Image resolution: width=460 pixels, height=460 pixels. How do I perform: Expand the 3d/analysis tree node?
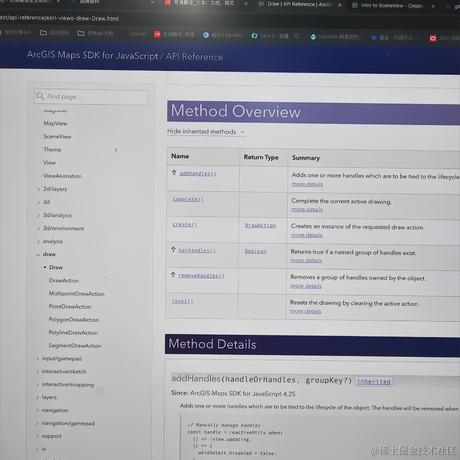[x=39, y=215]
